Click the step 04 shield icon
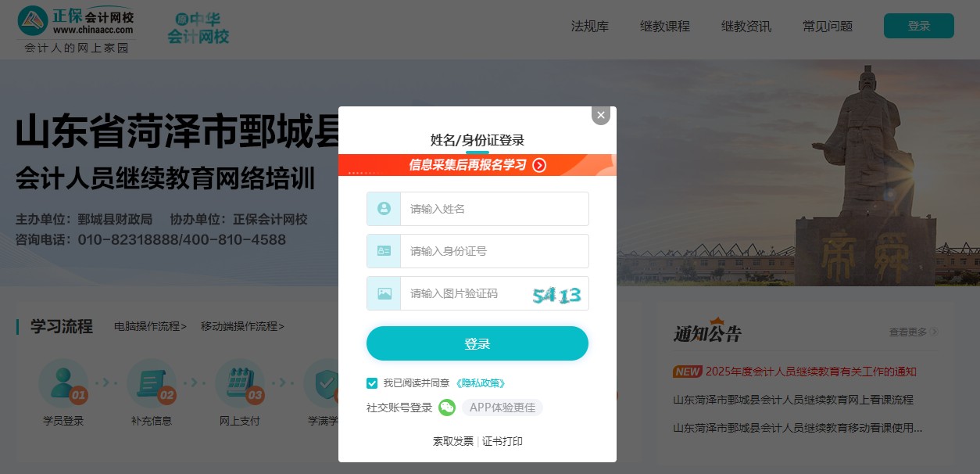Screen dimensions: 980x474 pyautogui.click(x=328, y=382)
